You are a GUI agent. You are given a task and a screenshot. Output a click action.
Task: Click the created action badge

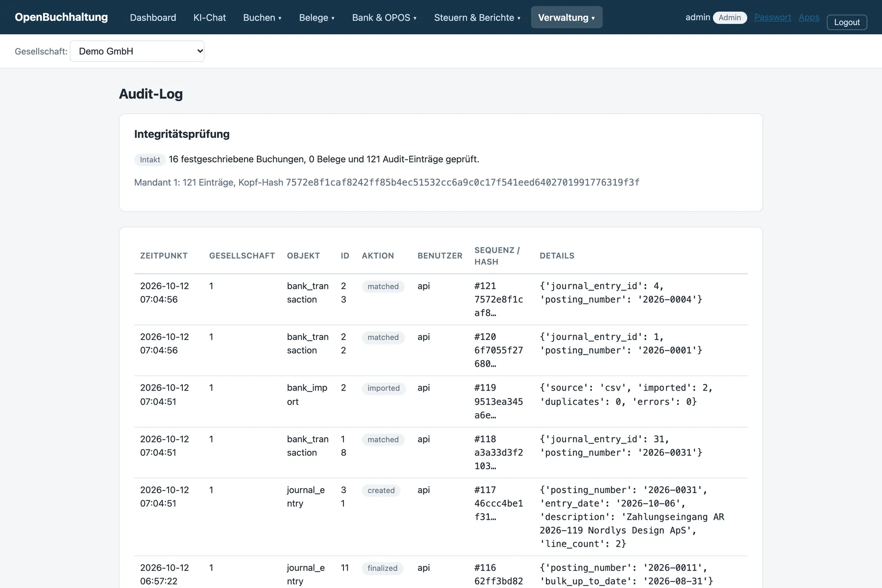tap(381, 490)
